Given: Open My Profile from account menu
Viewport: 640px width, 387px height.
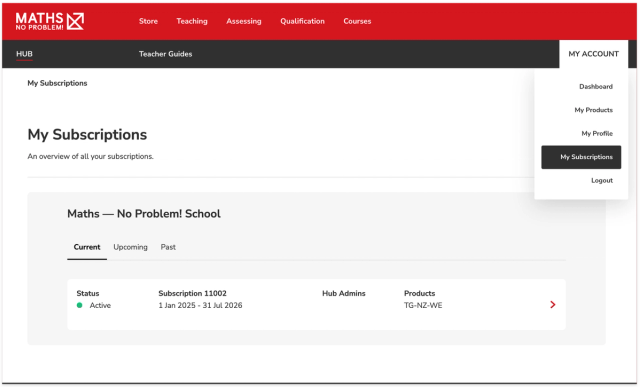Looking at the screenshot, I should point(597,133).
